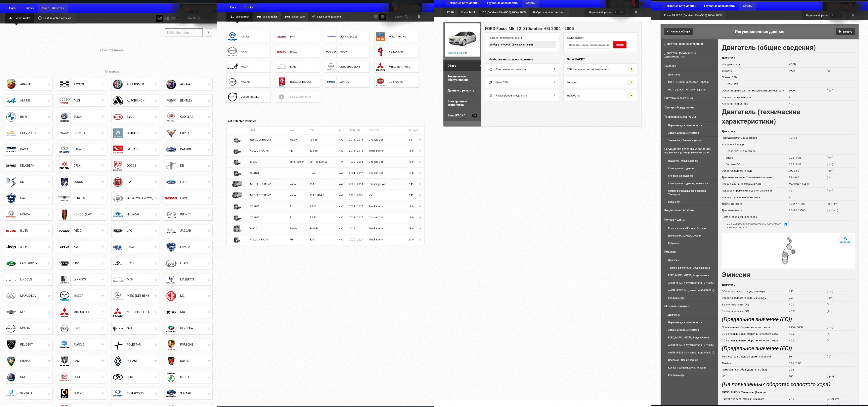Viewport: 868px width, 407px height.
Task: Click the Mitsubishi Fuso logo in Trucks grid
Action: pos(380,67)
